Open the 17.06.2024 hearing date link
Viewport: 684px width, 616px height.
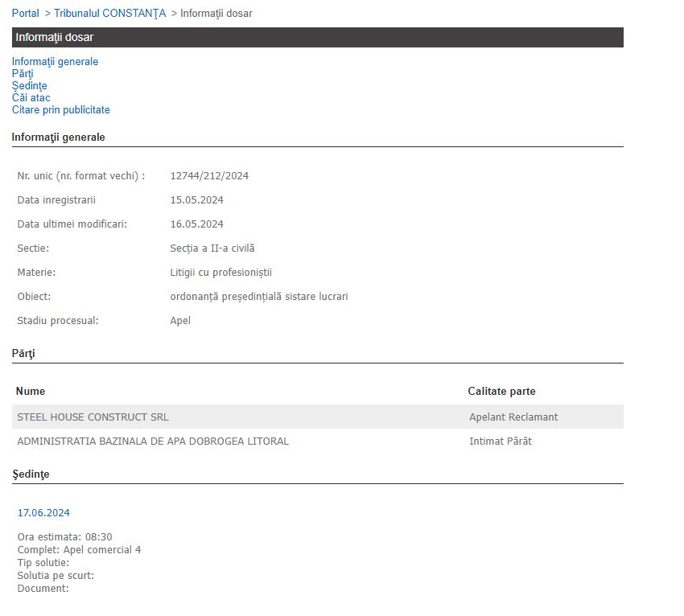click(43, 513)
